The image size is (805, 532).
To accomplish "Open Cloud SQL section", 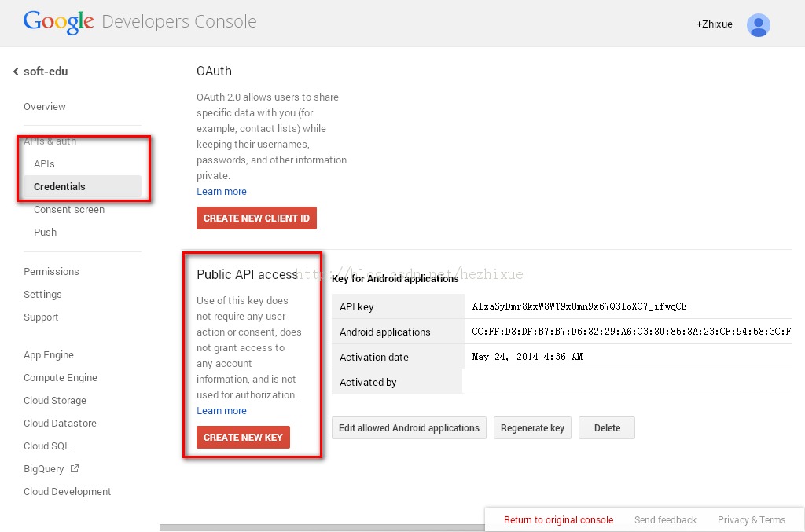I will click(x=46, y=446).
